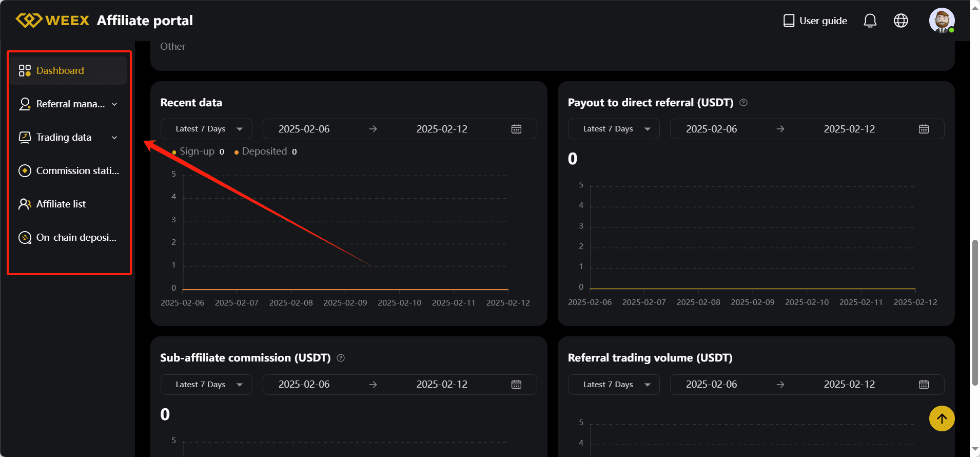Click help icon beside Payout to direct referral

pos(743,103)
